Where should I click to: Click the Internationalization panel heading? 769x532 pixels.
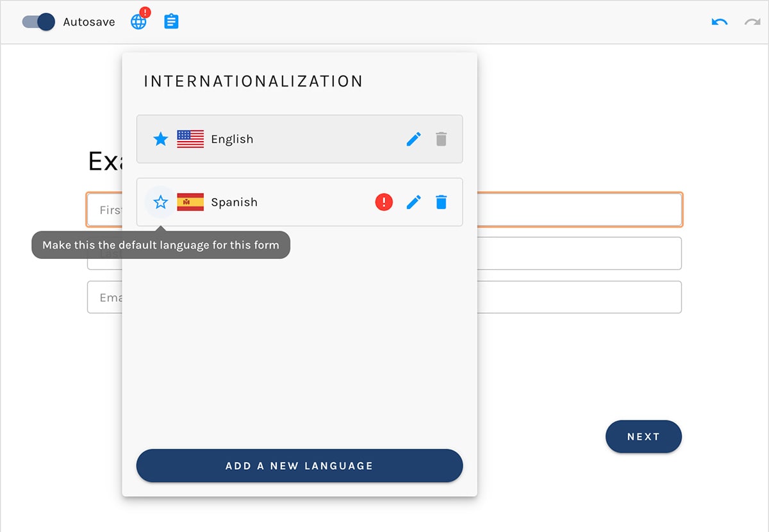(x=253, y=81)
